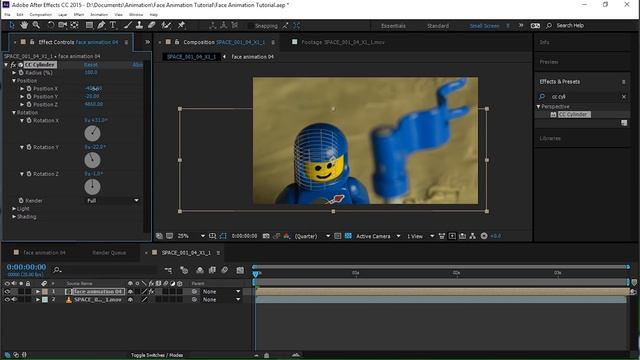The image size is (640, 360).
Task: Open the Render mode dropdown showing Full
Action: pos(113,200)
